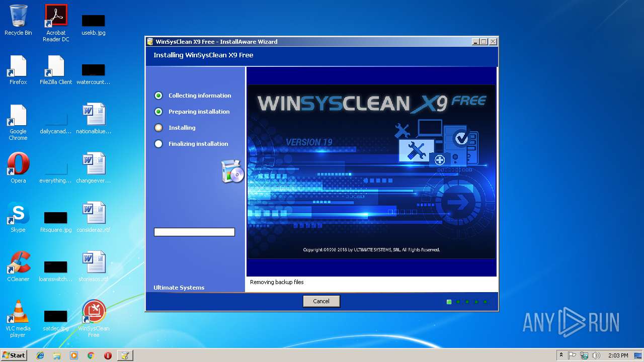Select the fitsquare.jpg desktop file

pos(56,222)
